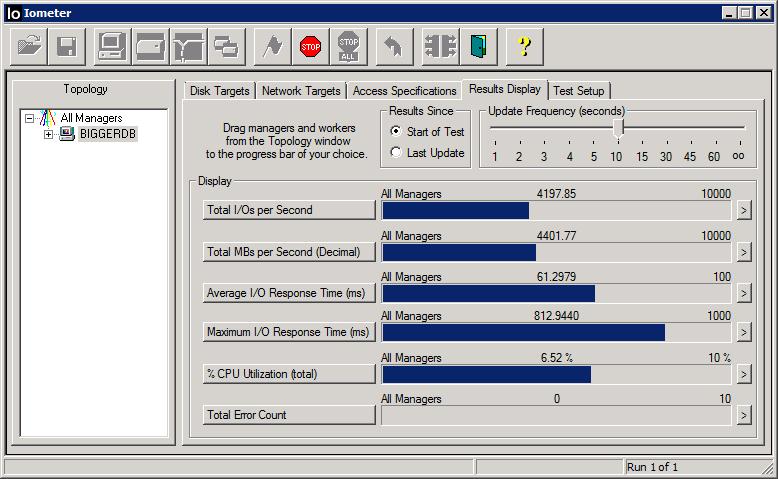Click % CPU Utilization progress bar
Viewport: 778px width, 479px height.
pos(556,374)
